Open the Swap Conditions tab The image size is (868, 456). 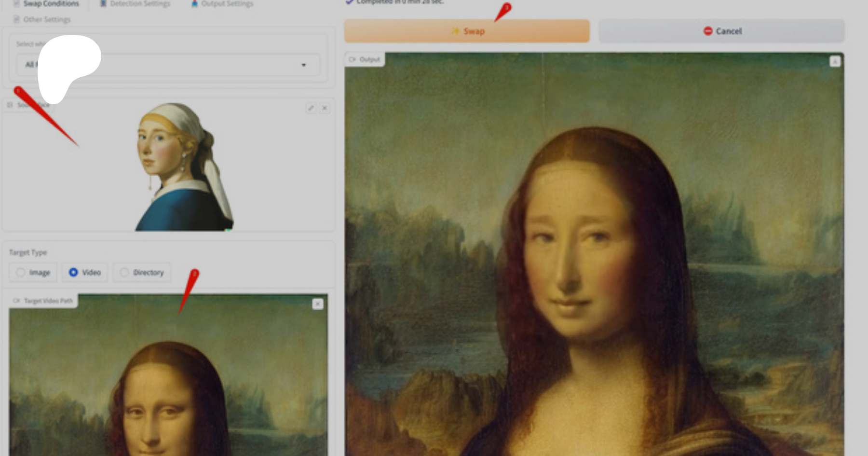click(51, 3)
